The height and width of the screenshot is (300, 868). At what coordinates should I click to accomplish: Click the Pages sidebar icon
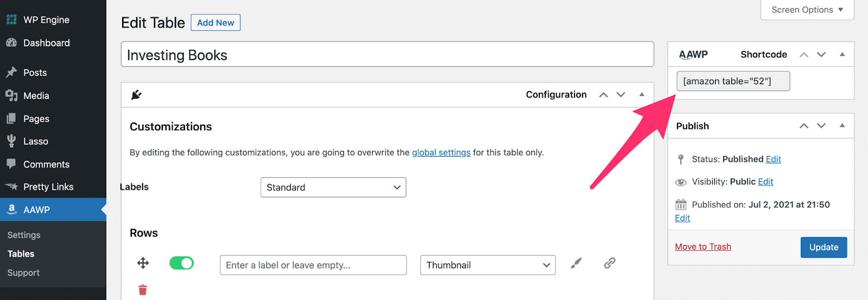(x=11, y=119)
